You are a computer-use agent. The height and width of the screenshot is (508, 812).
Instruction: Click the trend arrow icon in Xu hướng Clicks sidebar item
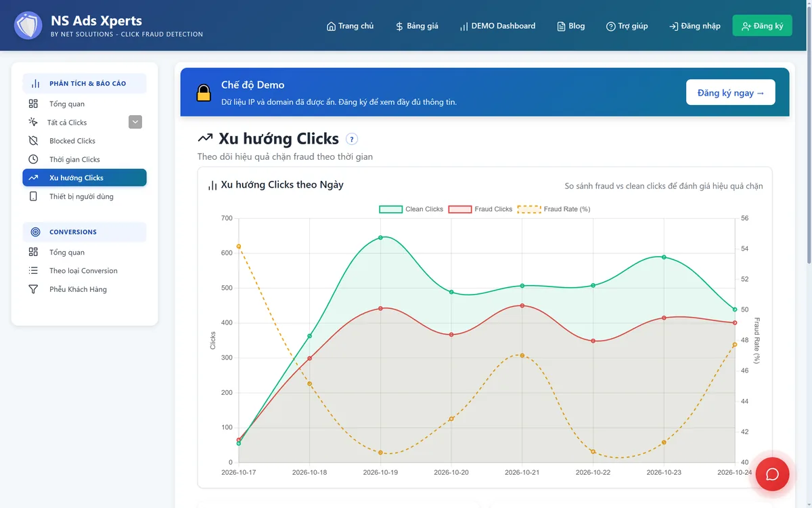[x=33, y=177]
